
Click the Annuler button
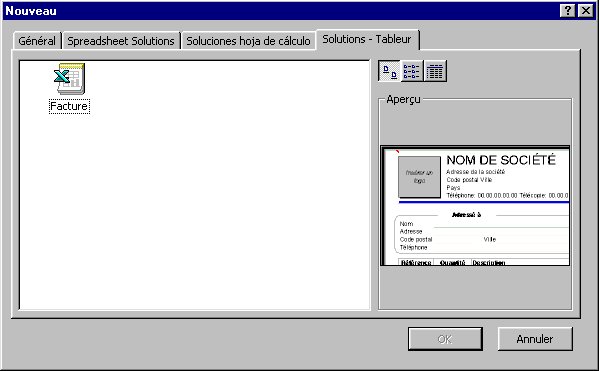pos(535,339)
